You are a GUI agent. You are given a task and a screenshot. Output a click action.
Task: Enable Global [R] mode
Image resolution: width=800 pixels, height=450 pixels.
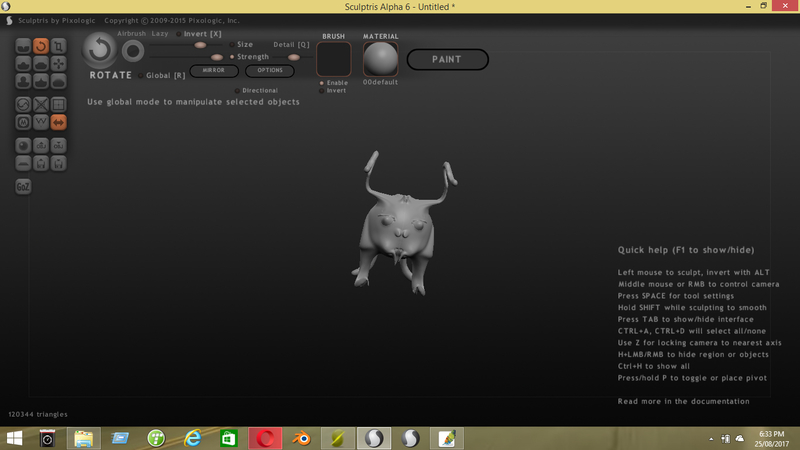coord(162,76)
